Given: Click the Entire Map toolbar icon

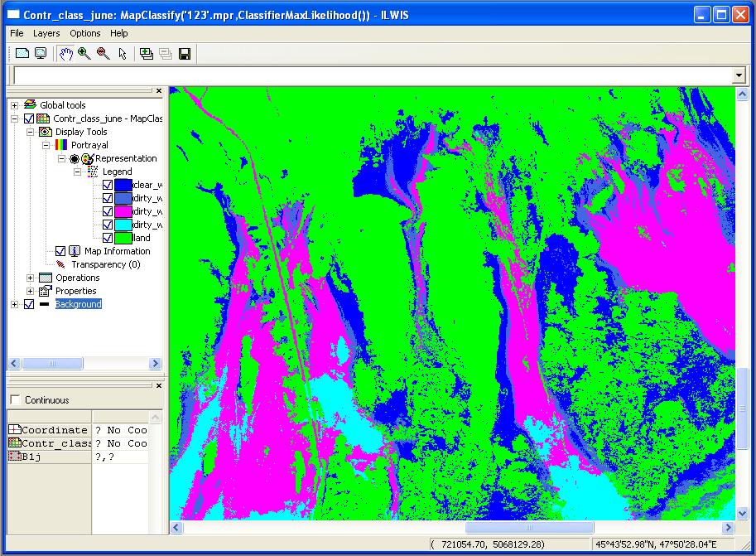Looking at the screenshot, I should coord(22,54).
